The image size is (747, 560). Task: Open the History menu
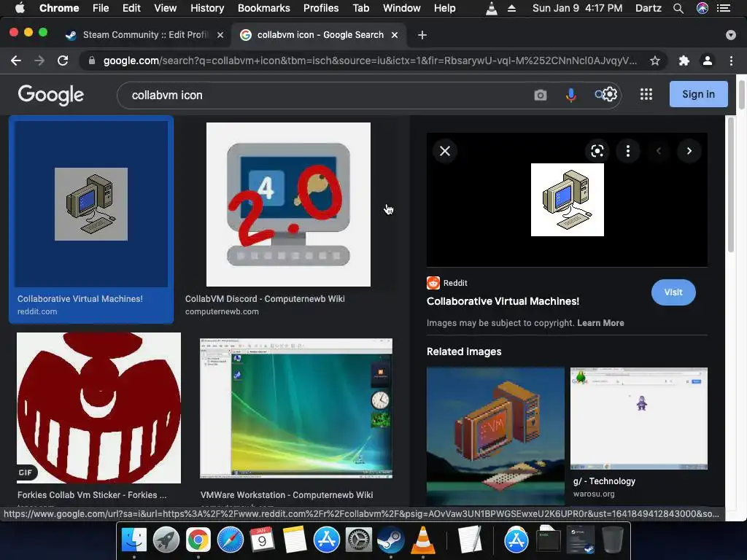[x=207, y=8]
